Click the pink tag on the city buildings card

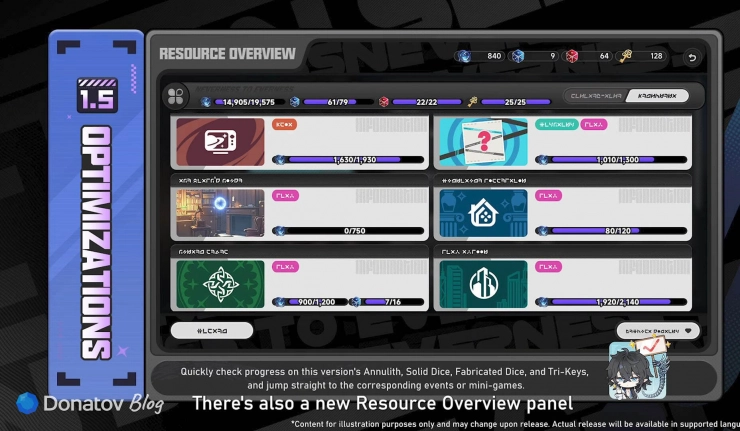[548, 267]
